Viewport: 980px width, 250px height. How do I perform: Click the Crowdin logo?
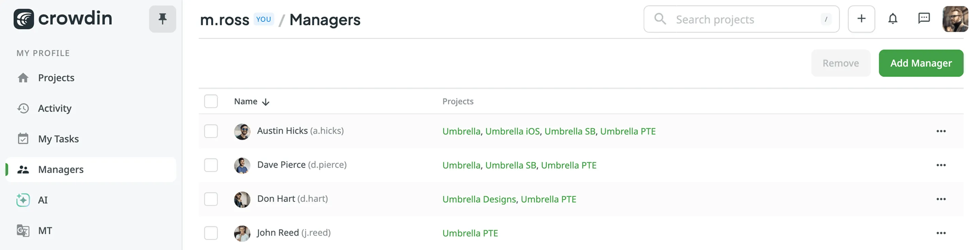coord(63,19)
